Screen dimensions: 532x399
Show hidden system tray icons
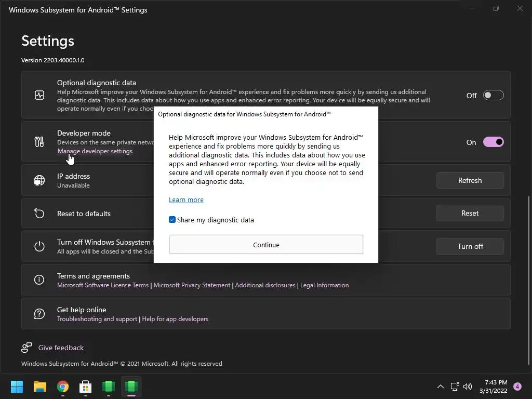(x=441, y=387)
